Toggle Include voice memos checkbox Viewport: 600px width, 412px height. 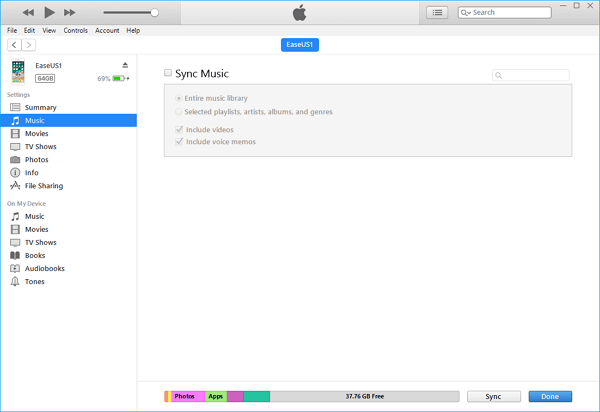point(179,142)
